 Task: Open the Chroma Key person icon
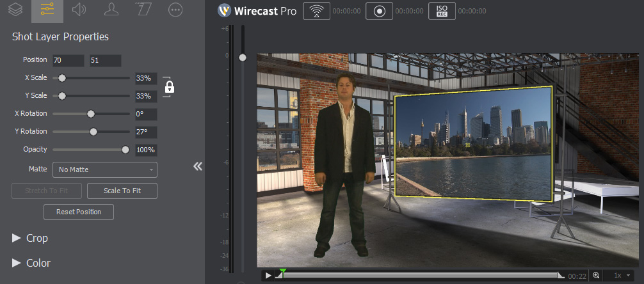click(111, 9)
